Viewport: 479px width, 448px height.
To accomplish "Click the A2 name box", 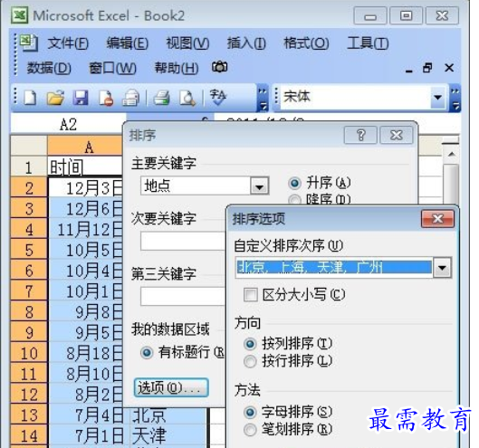I will pos(68,125).
